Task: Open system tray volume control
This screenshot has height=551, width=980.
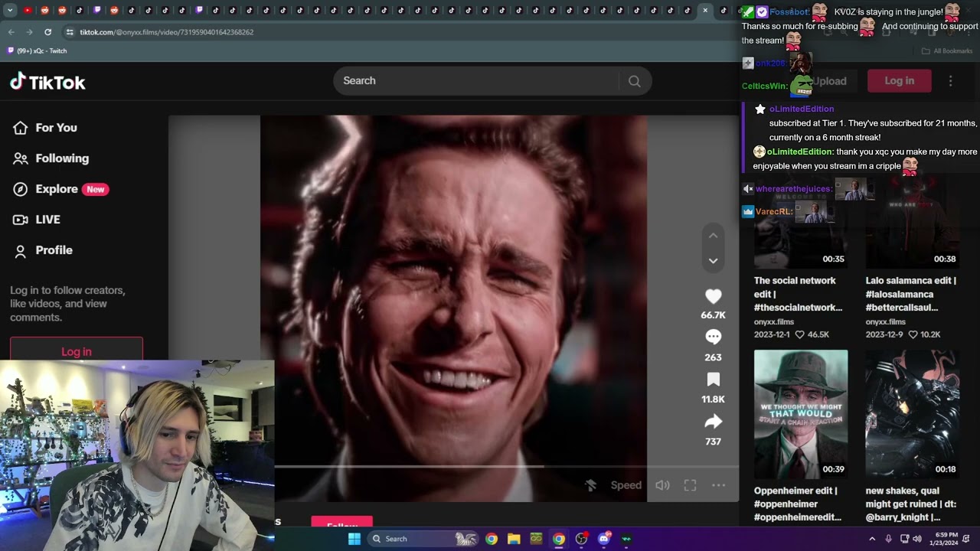Action: [x=917, y=539]
